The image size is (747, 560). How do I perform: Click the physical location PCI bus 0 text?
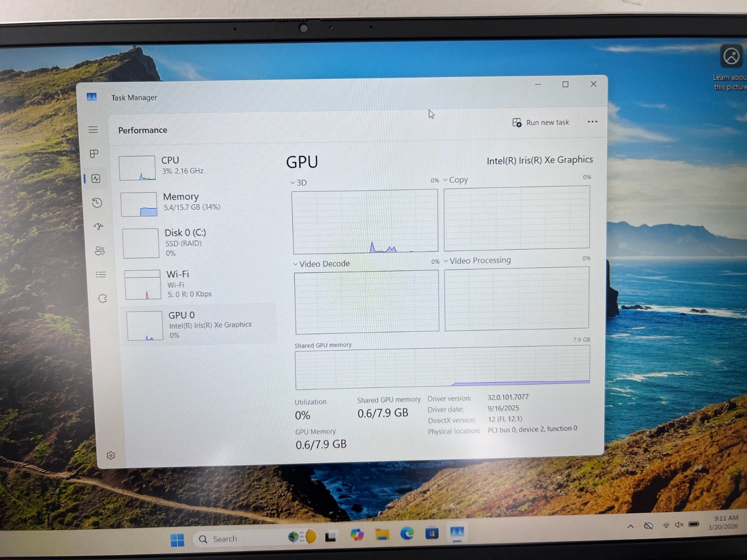point(532,429)
